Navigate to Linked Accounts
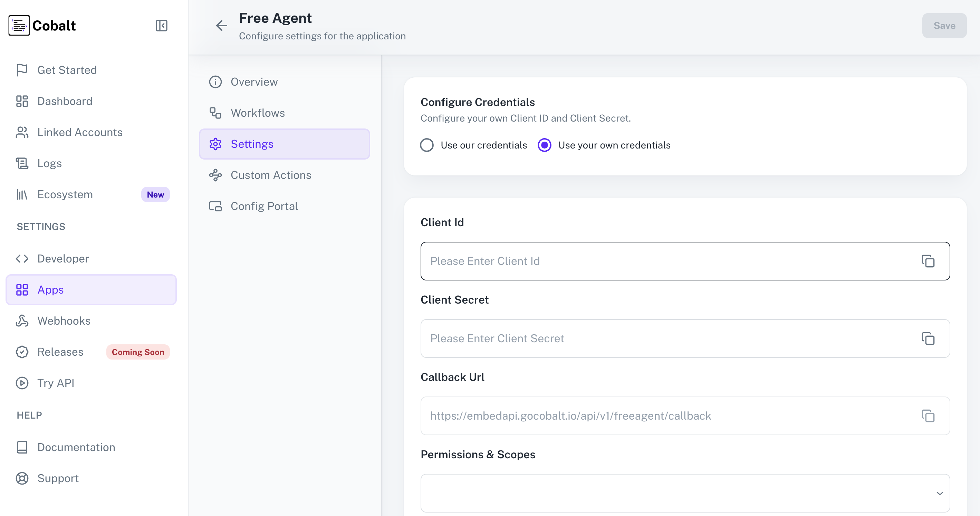 click(x=80, y=132)
